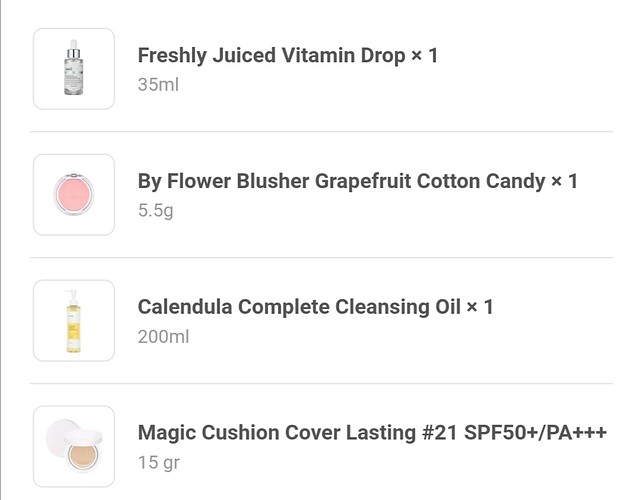Click the Calendula Complete Cleansing Oil title
This screenshot has width=640, height=500.
(x=299, y=307)
